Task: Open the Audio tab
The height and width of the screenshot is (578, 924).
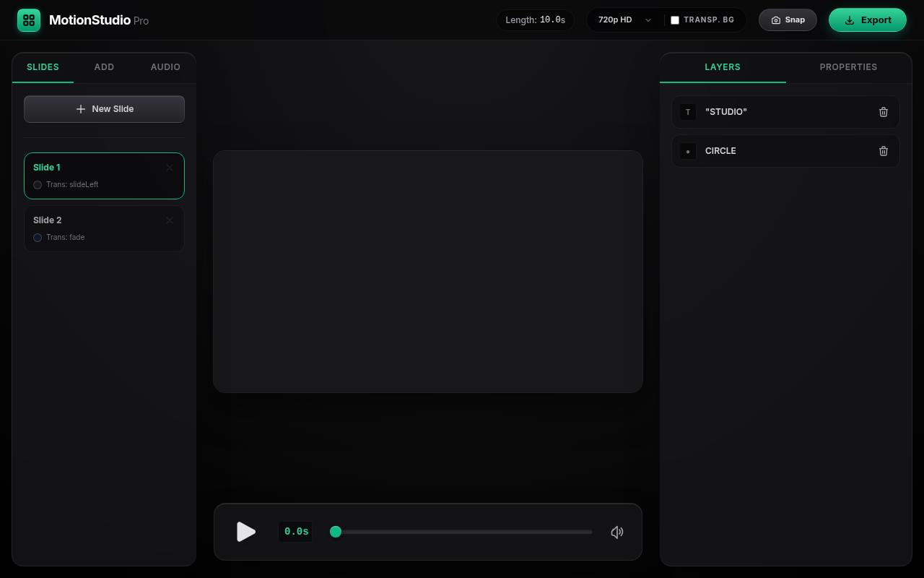Action: click(165, 67)
